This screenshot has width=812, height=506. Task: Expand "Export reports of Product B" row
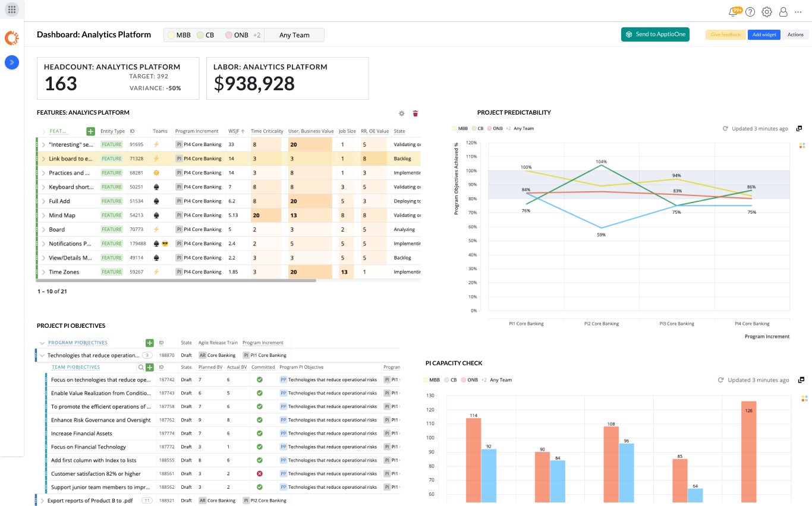(42, 501)
